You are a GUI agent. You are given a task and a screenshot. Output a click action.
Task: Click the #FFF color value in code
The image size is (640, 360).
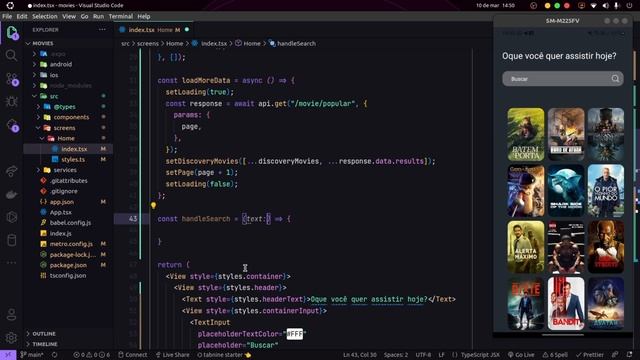[x=295, y=334]
